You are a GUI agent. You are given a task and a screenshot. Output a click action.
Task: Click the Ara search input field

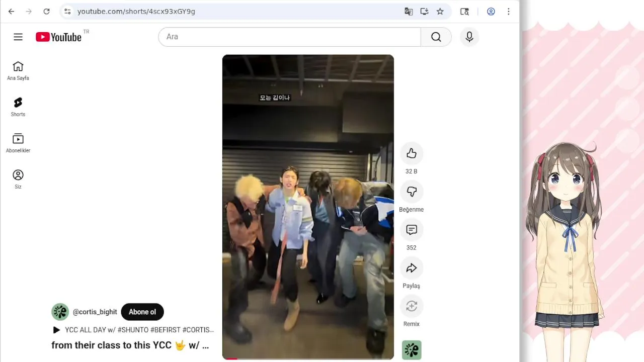tap(289, 37)
